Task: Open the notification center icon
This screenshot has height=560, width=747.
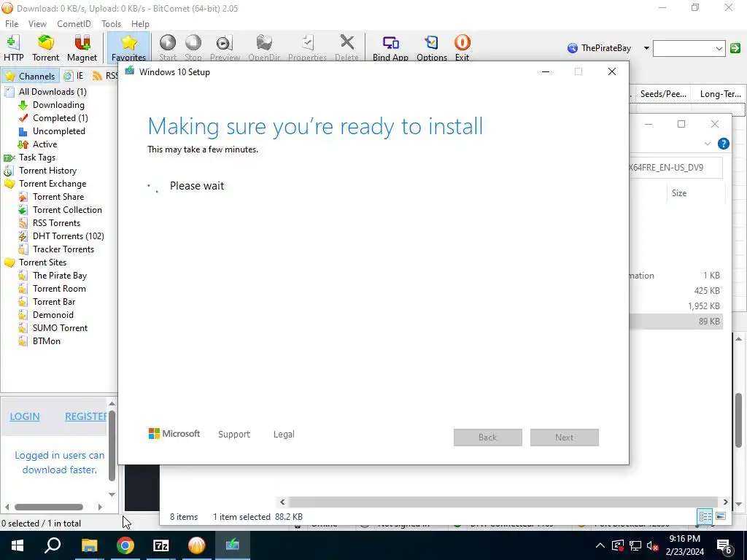Action: [724, 545]
